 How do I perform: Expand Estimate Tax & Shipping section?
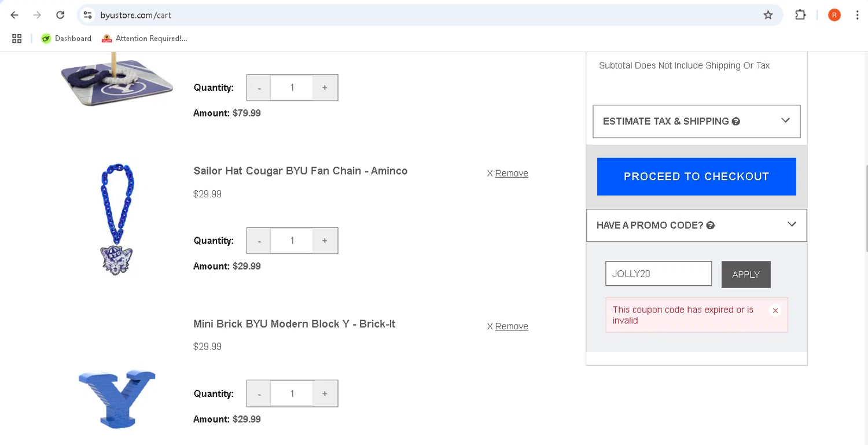pyautogui.click(x=697, y=122)
